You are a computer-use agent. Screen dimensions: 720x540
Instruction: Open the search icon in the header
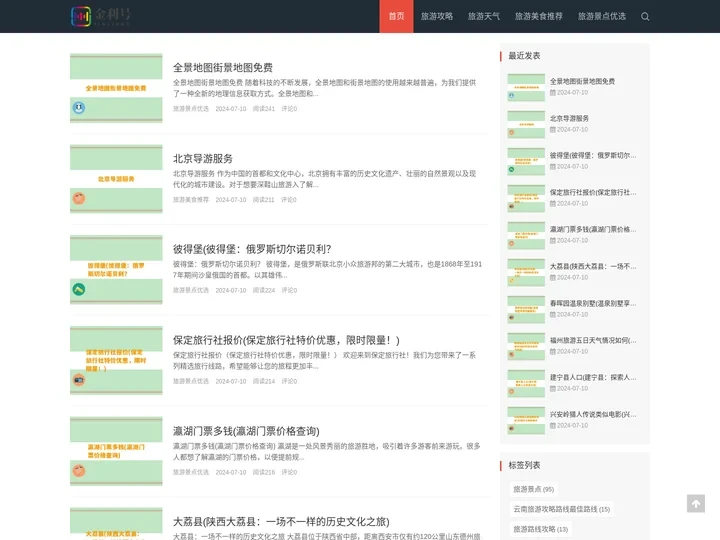pyautogui.click(x=645, y=17)
